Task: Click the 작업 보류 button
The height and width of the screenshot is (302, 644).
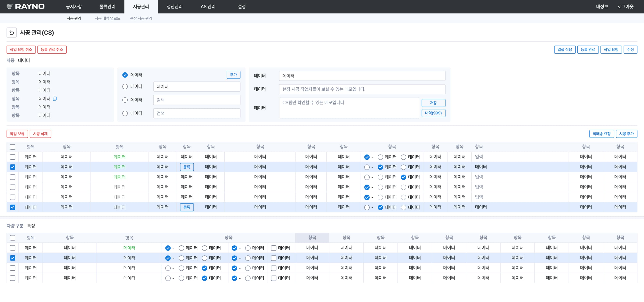Action: pyautogui.click(x=17, y=134)
